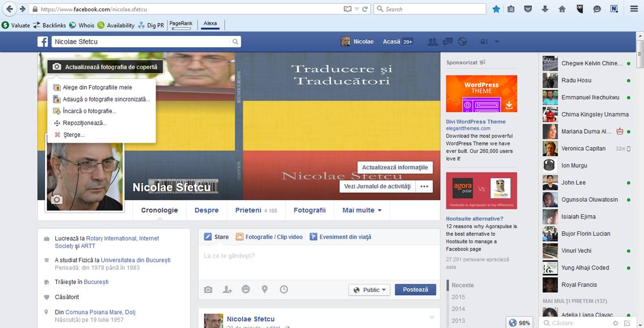
Task: Open the Comuna Poiana Mare, Dolj link
Action: pos(101,312)
